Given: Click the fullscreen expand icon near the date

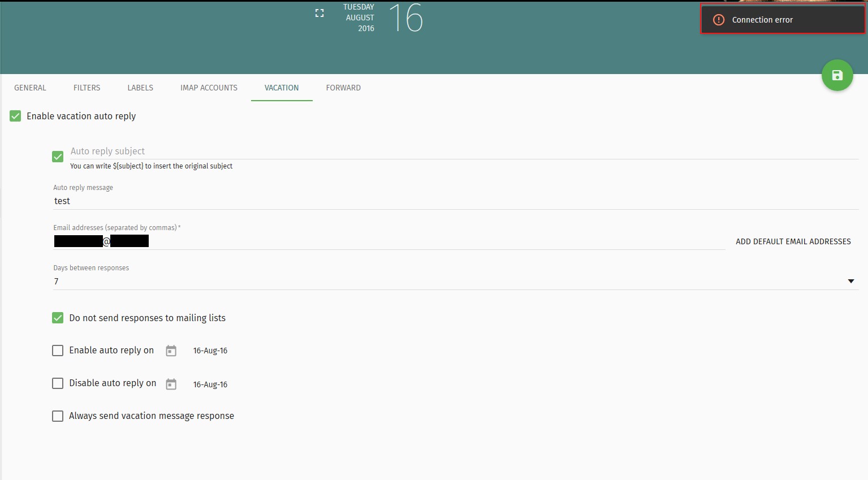Looking at the screenshot, I should pyautogui.click(x=319, y=13).
